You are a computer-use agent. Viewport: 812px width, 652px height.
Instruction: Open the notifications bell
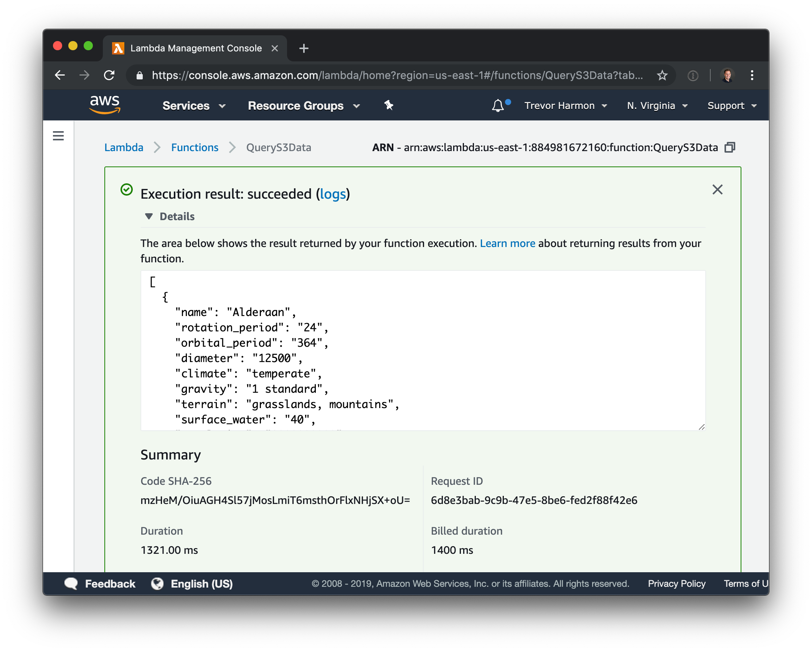tap(498, 105)
